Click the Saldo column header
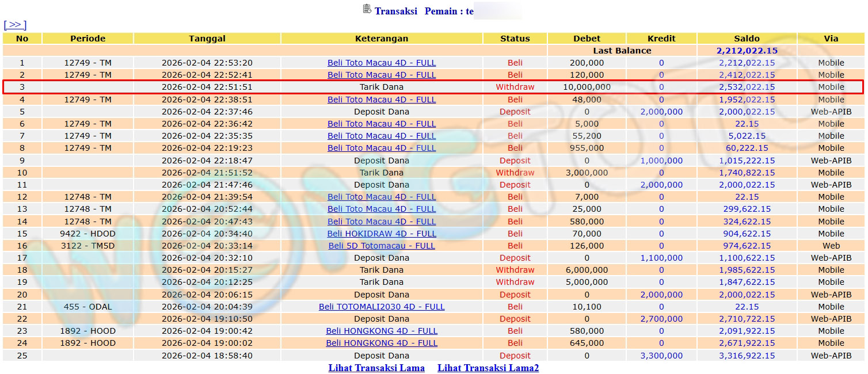This screenshot has width=868, height=374. click(747, 39)
